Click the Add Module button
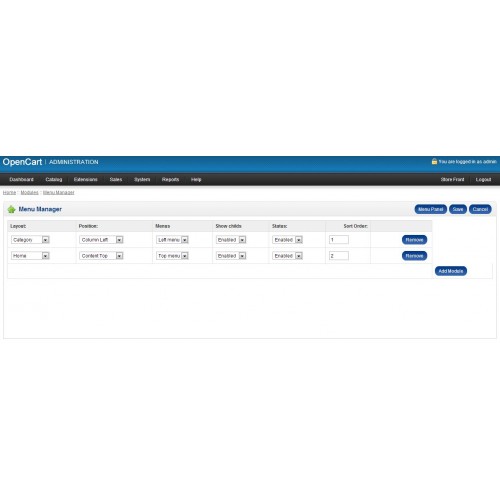 (x=451, y=271)
